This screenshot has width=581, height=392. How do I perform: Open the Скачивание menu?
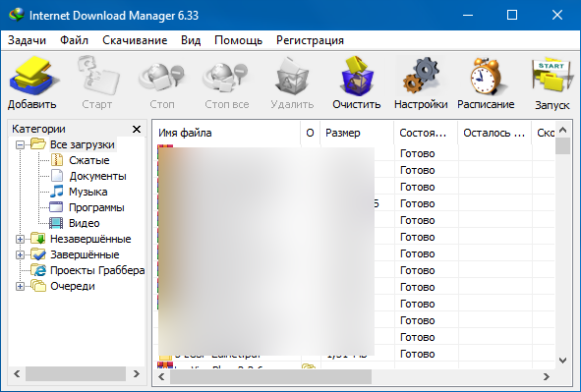click(135, 40)
